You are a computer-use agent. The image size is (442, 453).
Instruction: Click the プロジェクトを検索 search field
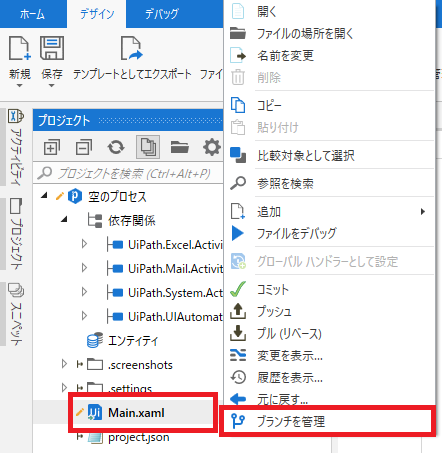(x=129, y=173)
